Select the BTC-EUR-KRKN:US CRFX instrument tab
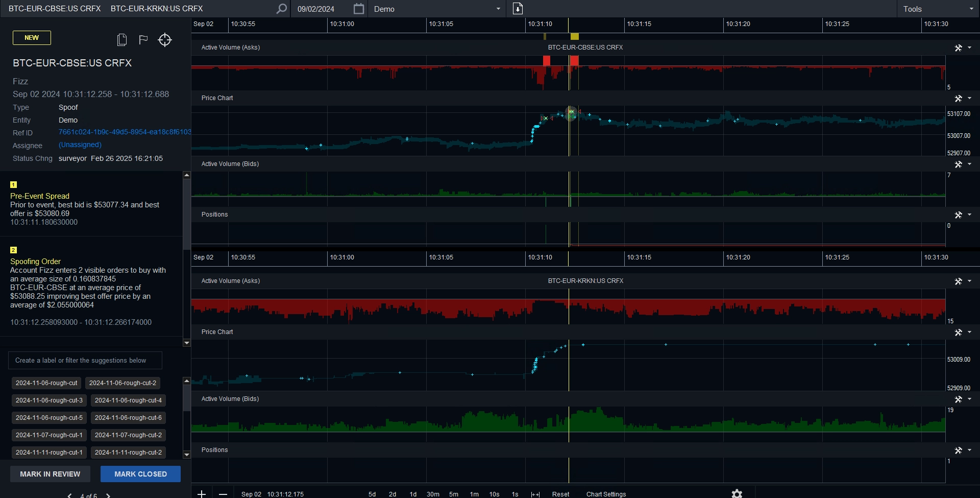 157,9
